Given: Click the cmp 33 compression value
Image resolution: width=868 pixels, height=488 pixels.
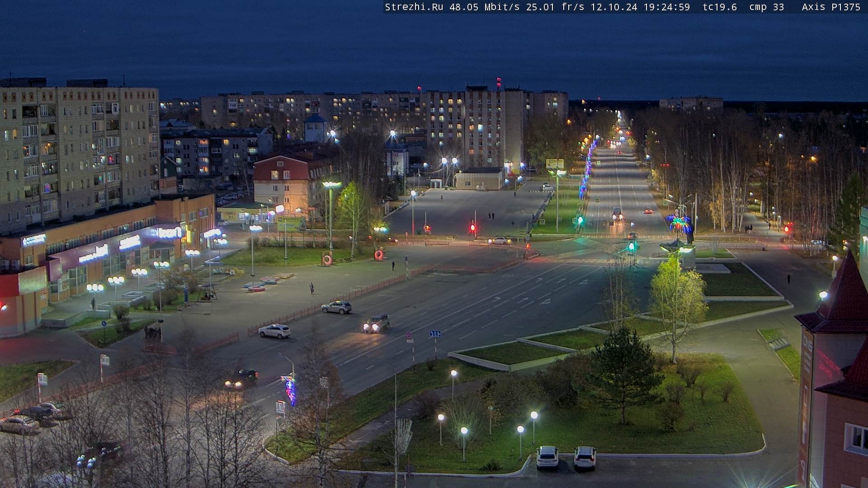Looking at the screenshot, I should click(766, 7).
